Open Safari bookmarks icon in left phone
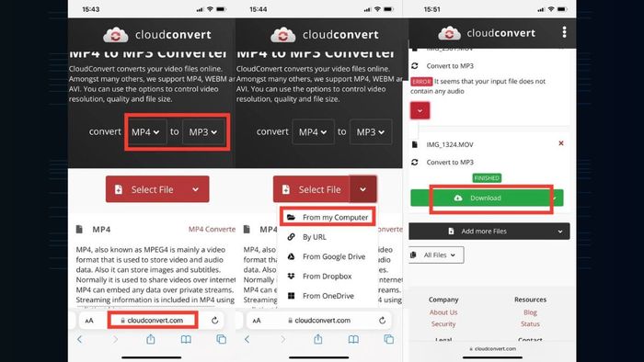The image size is (644, 362). click(186, 339)
